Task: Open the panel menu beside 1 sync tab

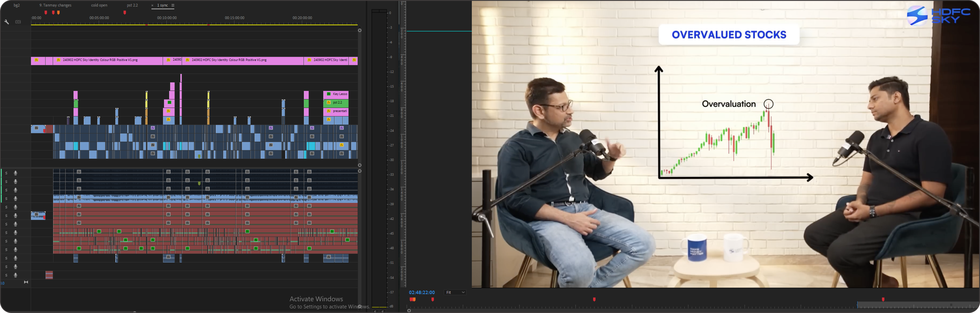Action: coord(173,5)
